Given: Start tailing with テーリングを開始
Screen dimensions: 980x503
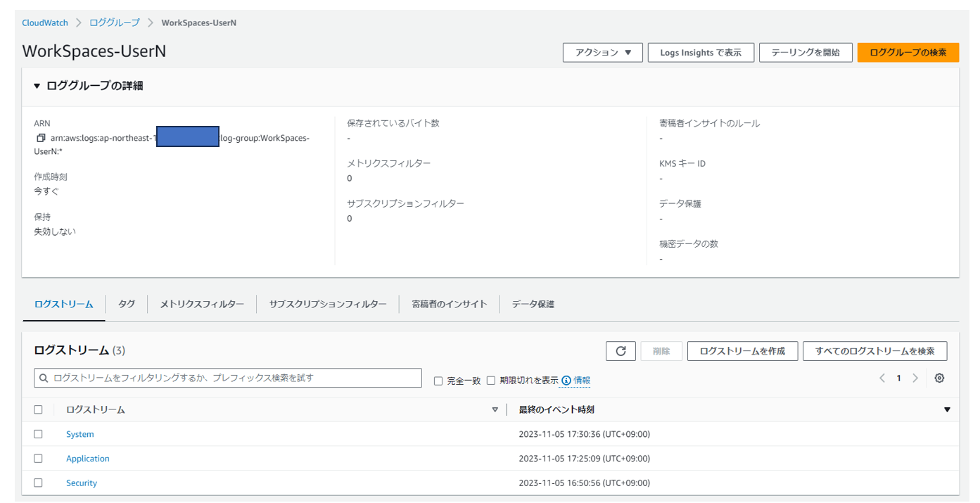Looking at the screenshot, I should click(806, 53).
